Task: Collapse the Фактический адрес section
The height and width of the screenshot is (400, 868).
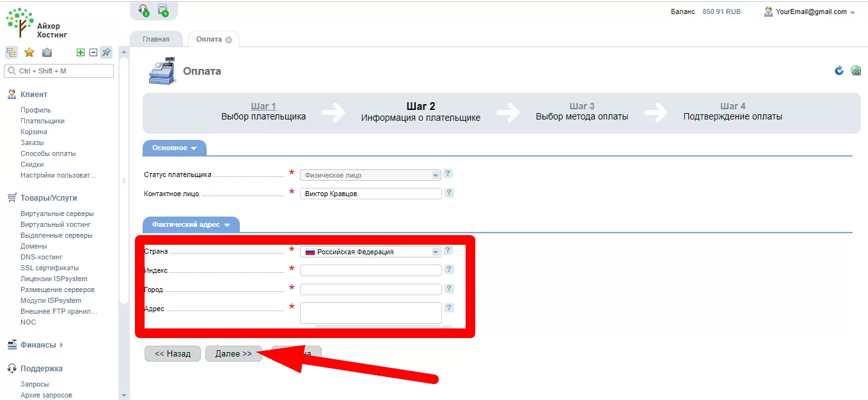Action: click(191, 224)
